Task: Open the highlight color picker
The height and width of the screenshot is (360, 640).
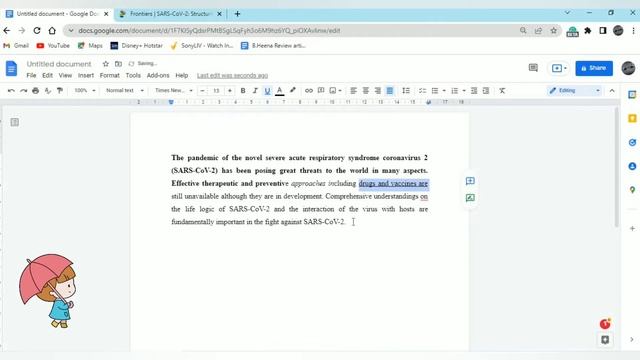Action: (x=292, y=91)
